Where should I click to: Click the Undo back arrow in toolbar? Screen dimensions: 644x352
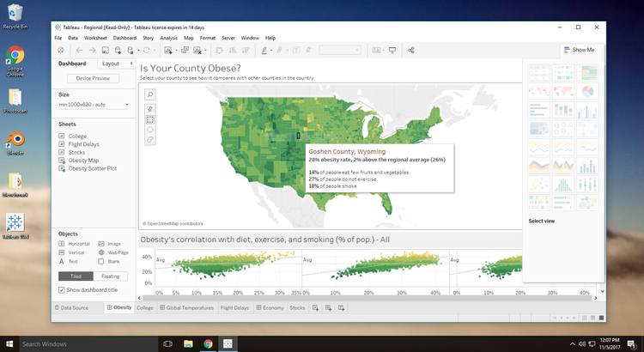coord(79,50)
